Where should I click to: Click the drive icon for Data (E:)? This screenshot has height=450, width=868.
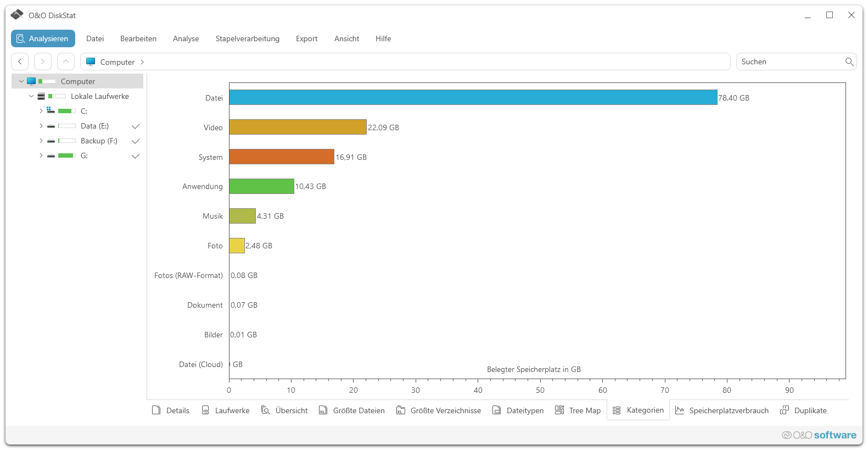(51, 126)
